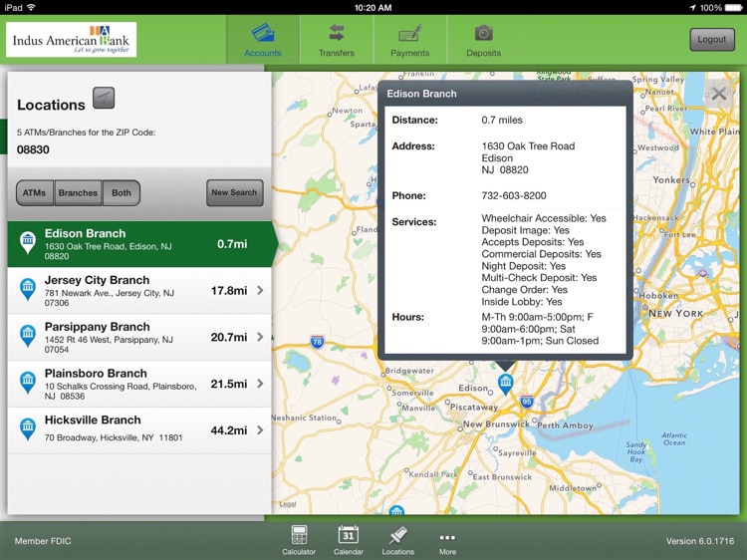Click the Wi-Fi status icon
The image size is (747, 560).
click(x=32, y=7)
